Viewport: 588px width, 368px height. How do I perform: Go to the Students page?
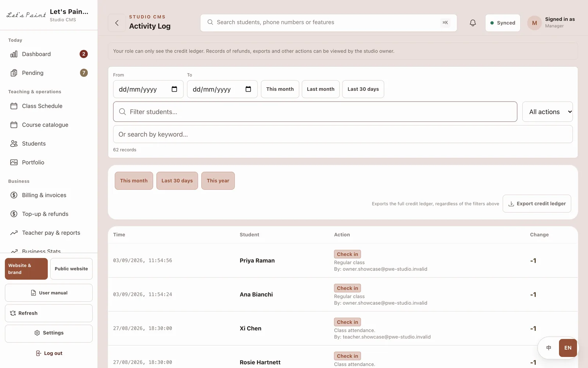49,144
